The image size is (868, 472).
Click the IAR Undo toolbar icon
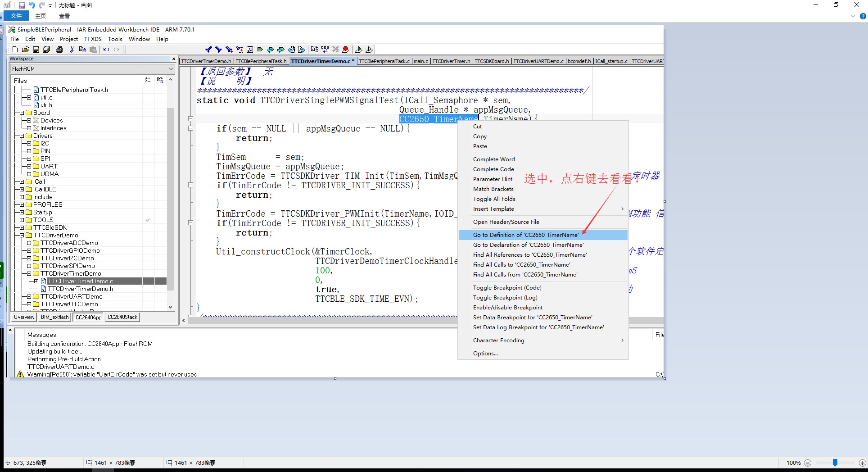pyautogui.click(x=106, y=50)
